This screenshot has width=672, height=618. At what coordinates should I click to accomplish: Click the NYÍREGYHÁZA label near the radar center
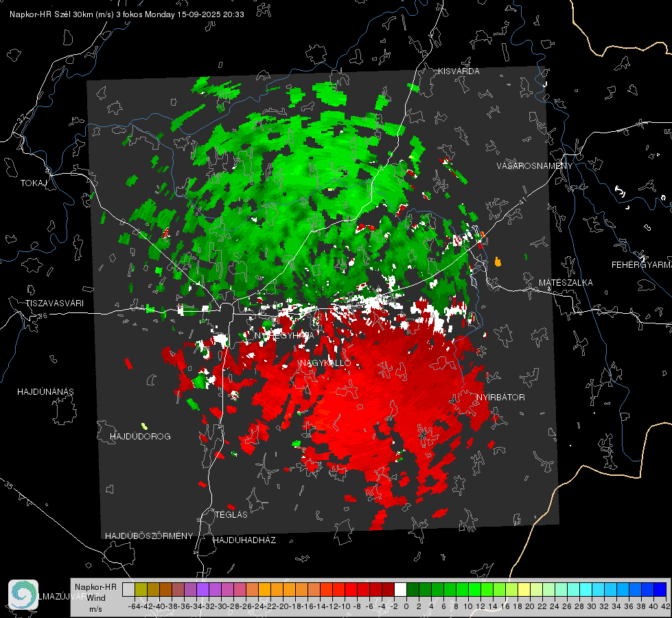[x=285, y=335]
